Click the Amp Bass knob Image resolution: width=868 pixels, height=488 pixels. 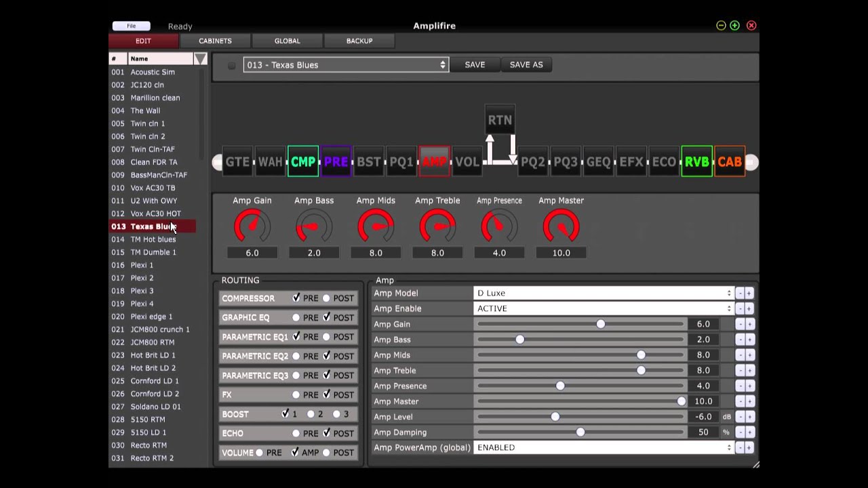click(314, 226)
